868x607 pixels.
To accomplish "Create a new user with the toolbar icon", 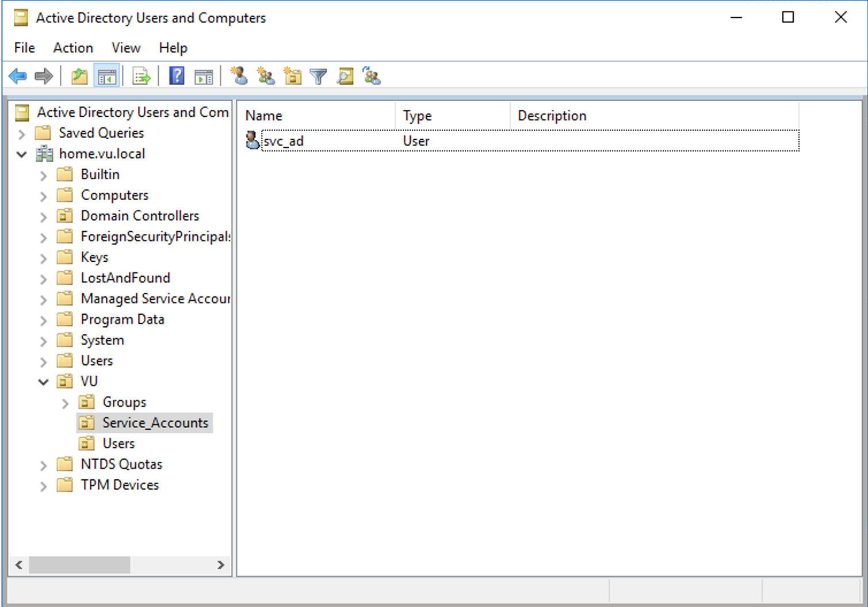I will pyautogui.click(x=239, y=76).
